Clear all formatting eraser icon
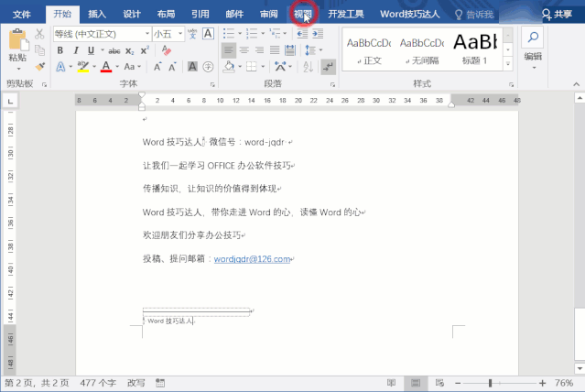This screenshot has height=392, width=585. point(167,50)
